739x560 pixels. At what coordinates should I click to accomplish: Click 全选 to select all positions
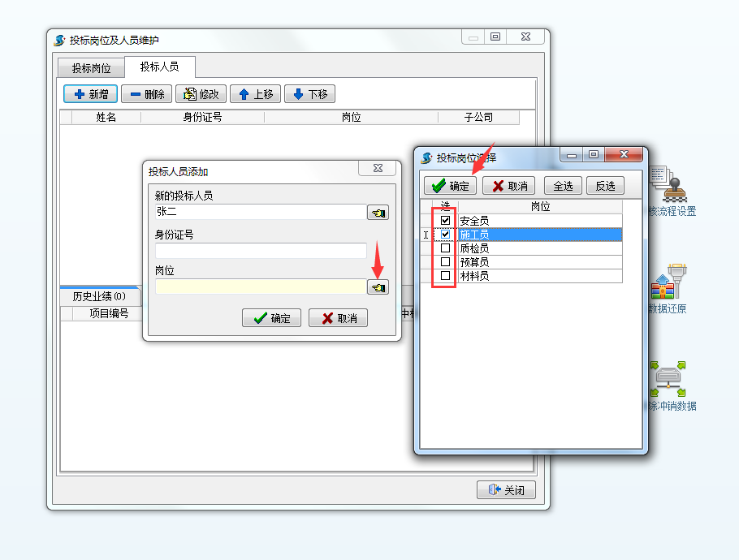(563, 186)
